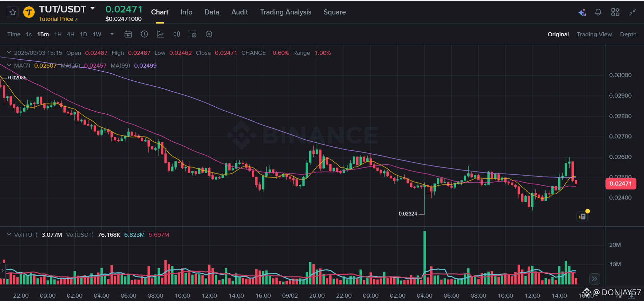Change the candlestick chart style icon
The width and height of the screenshot is (644, 301).
tap(177, 34)
